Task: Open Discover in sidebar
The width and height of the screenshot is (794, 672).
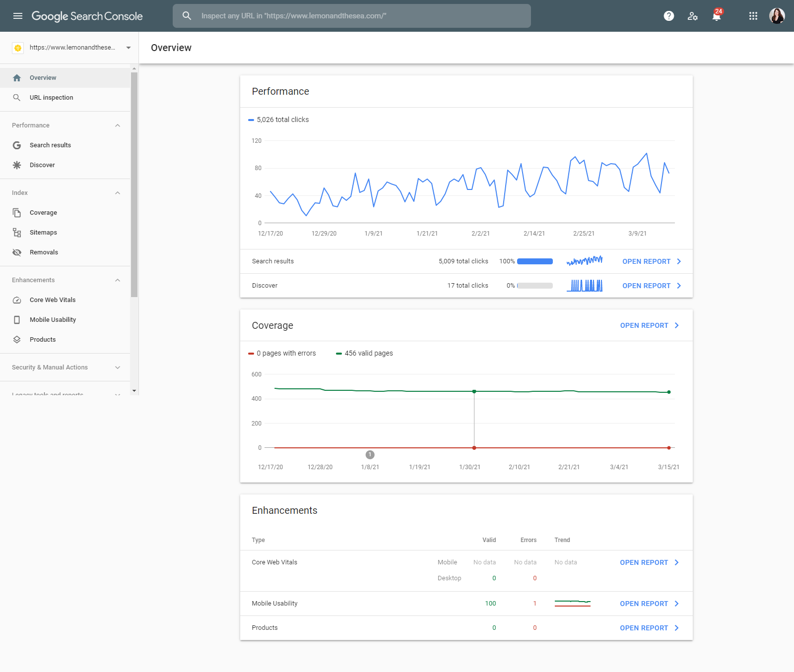Action: (x=65, y=165)
